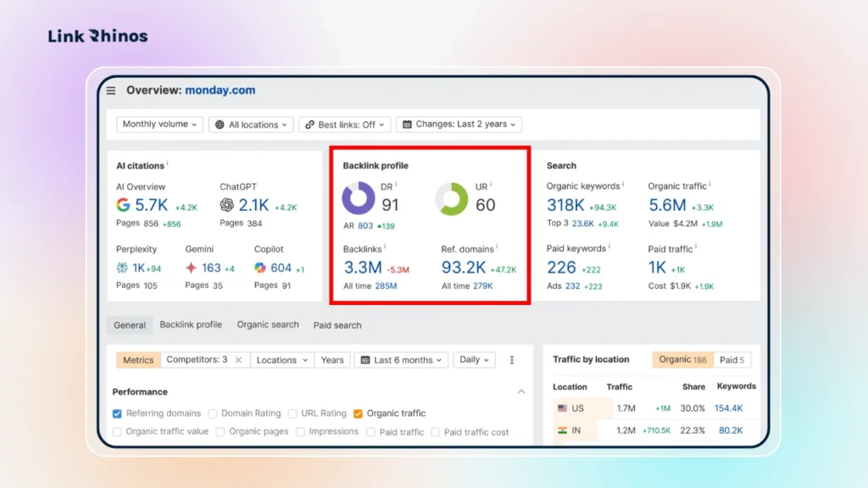The height and width of the screenshot is (488, 868).
Task: Click the monday.com domain link
Action: 220,90
